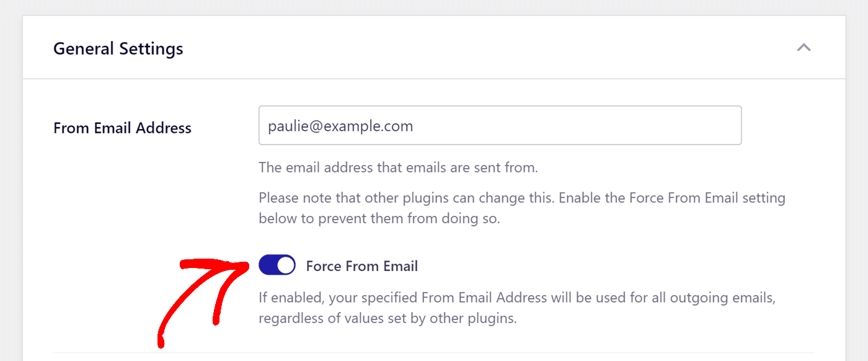
Task: Click the paulie@example.com text in the field
Action: 340,126
